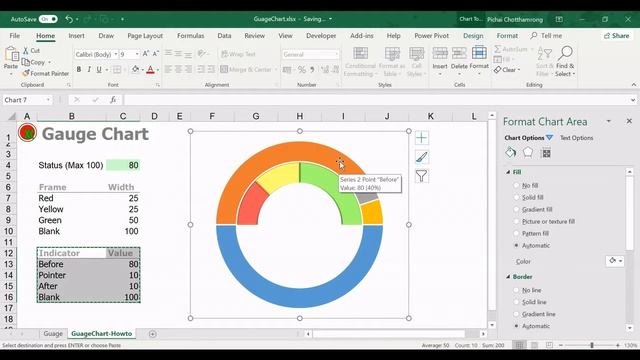Select Gradient fill radio option

click(516, 209)
